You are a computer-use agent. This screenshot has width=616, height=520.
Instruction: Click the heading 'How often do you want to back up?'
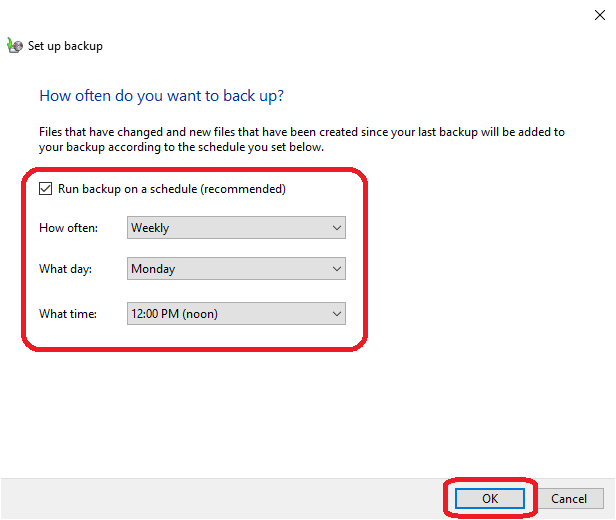pos(161,96)
